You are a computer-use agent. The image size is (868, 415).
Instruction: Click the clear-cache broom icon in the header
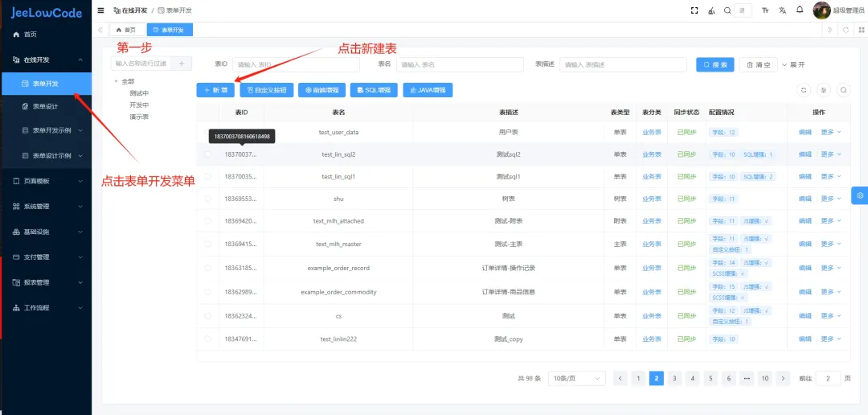point(711,10)
